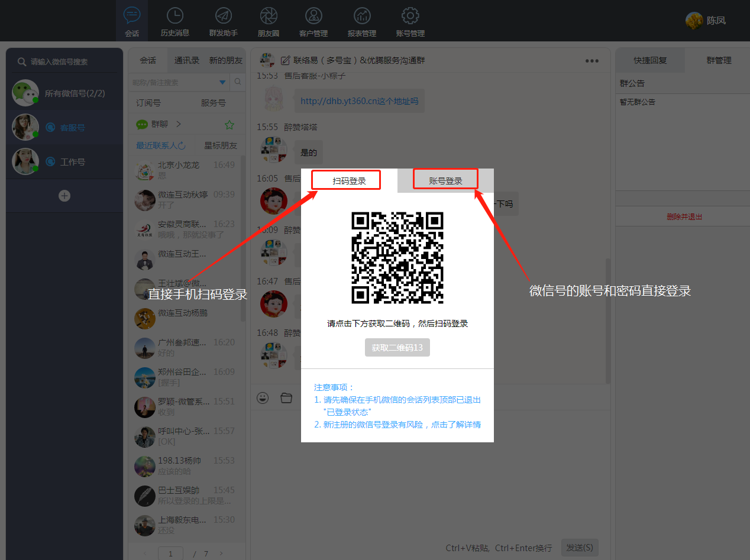Open chat with 微连互动杨鹏
Screen dimensions: 750x560
click(185, 318)
